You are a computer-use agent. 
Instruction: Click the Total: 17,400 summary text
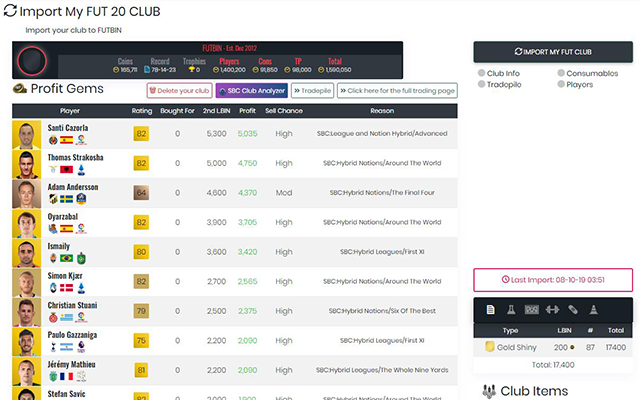553,365
